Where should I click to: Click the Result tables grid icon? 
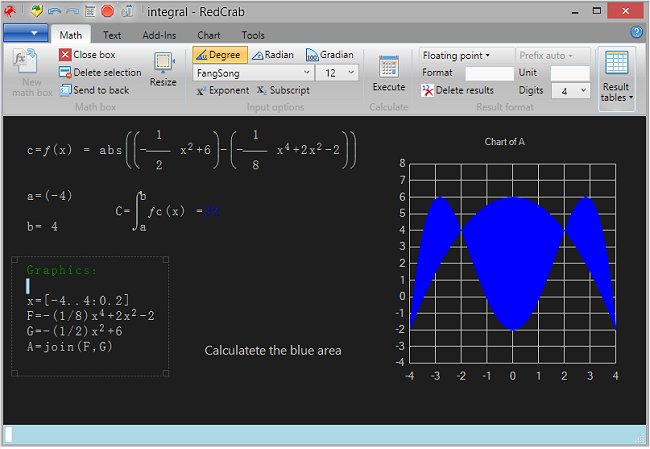[616, 63]
